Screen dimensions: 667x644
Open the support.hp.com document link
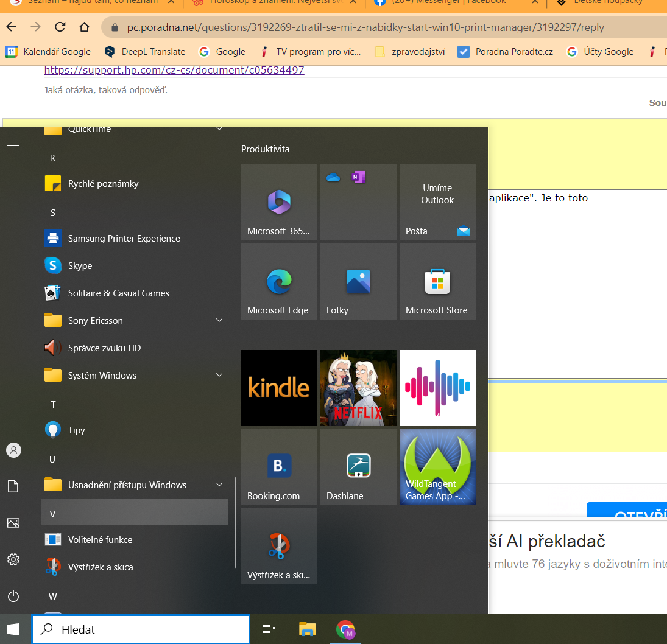click(x=174, y=70)
